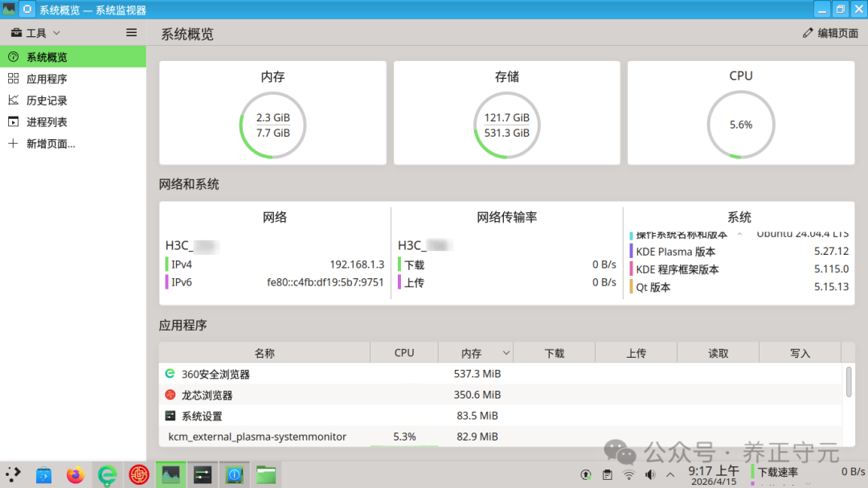Screen dimensions: 868x488
Task: Click the Qt 版本 entry
Action: tap(739, 287)
